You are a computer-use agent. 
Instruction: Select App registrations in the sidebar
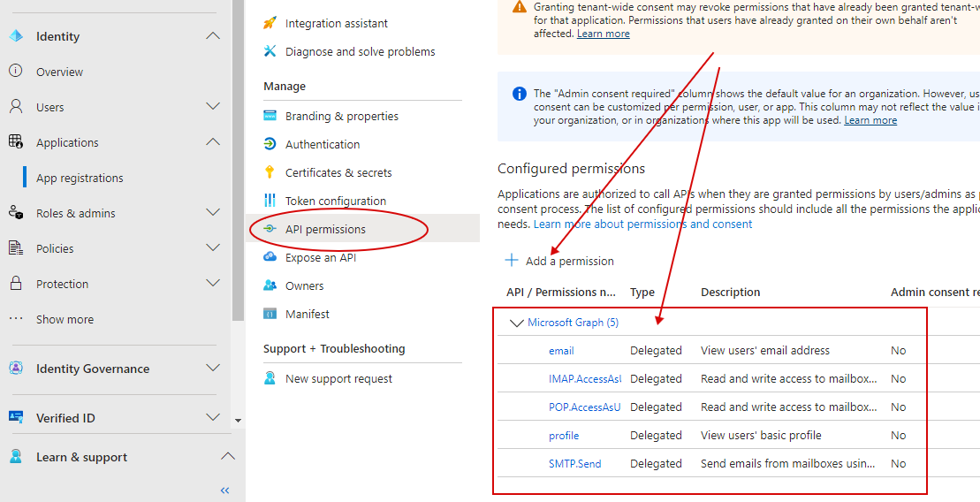(x=80, y=178)
